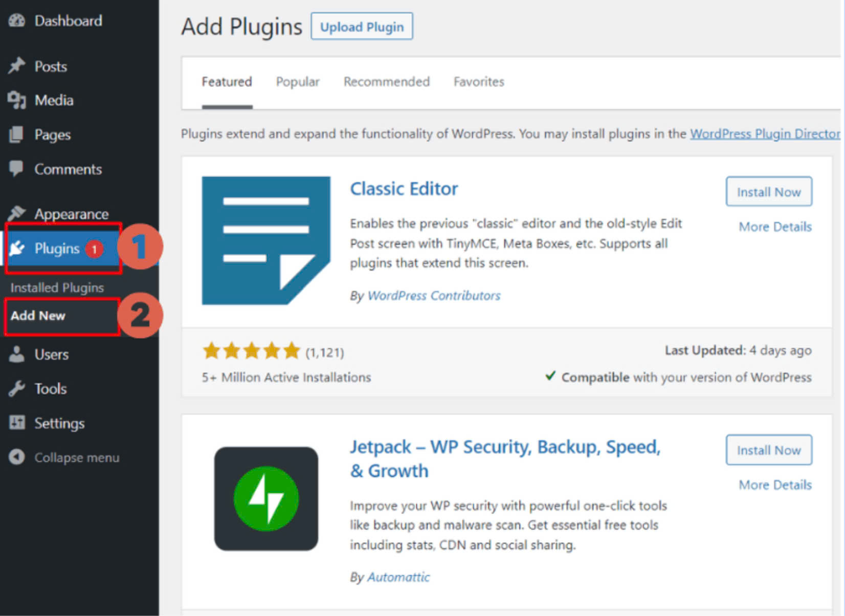Image resolution: width=845 pixels, height=616 pixels.
Task: Click the Posts pushpin icon
Action: point(17,65)
